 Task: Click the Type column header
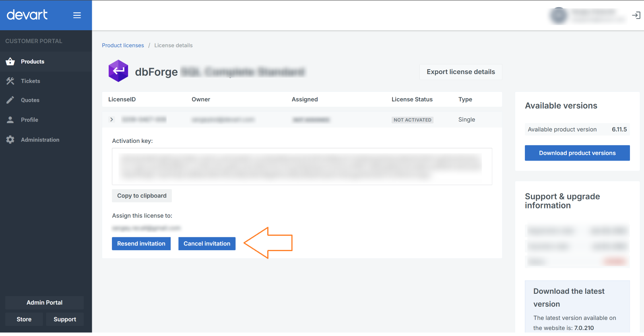[465, 99]
